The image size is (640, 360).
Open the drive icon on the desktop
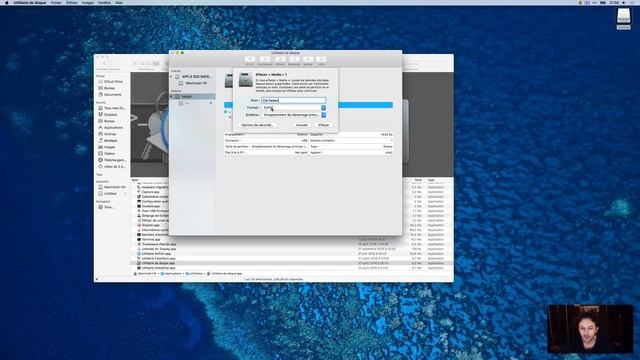pyautogui.click(x=623, y=17)
